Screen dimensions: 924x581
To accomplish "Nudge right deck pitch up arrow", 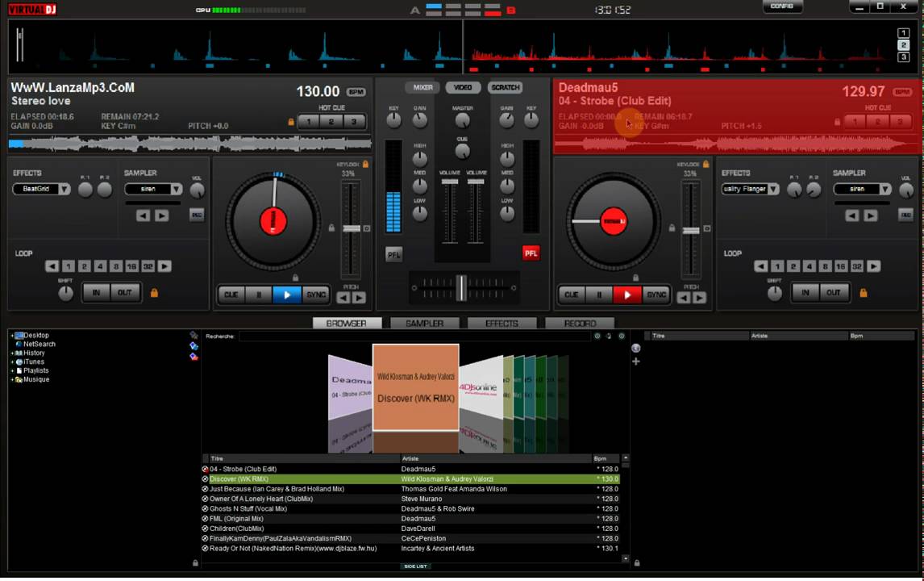I will [700, 298].
